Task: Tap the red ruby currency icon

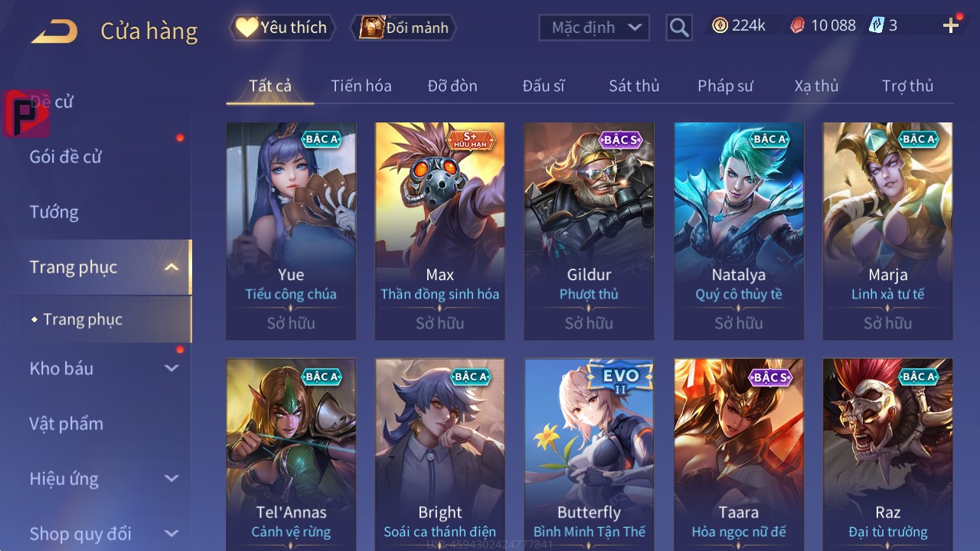Action: (797, 26)
